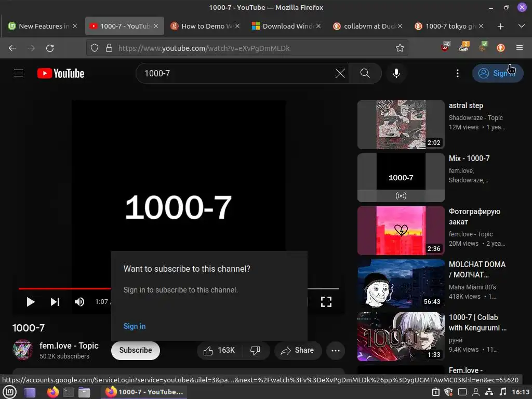Switch to the New Features tab

43,26
